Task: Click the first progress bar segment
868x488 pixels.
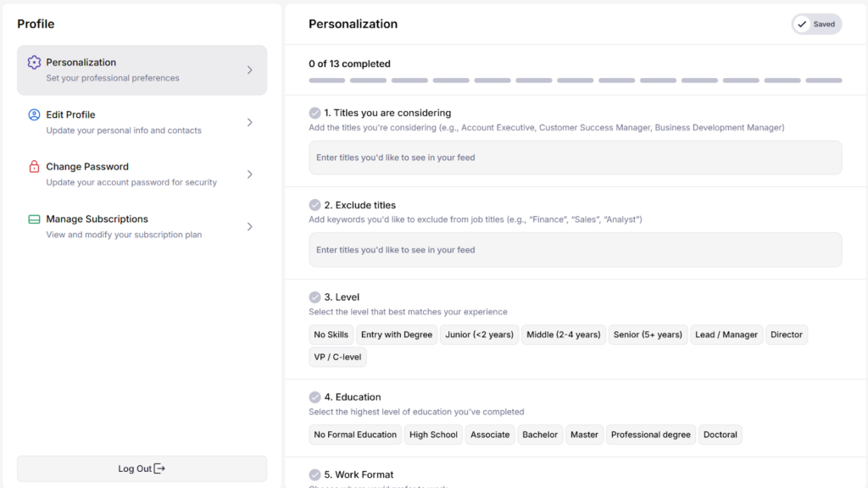Action: 326,80
